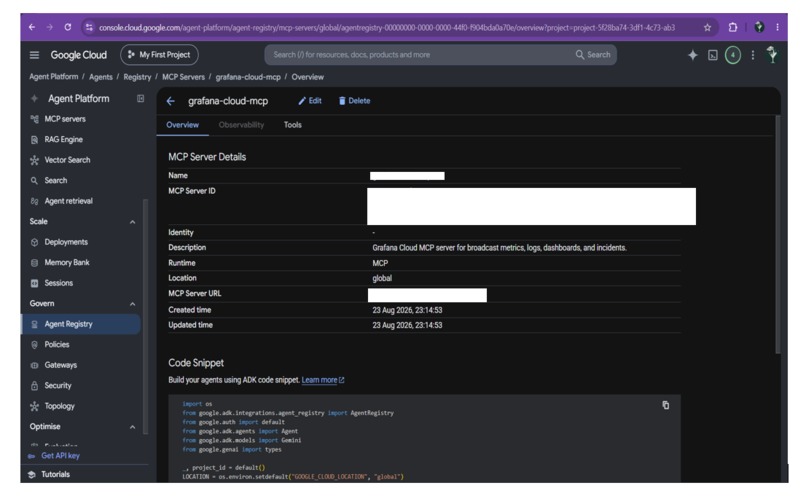Open Topology in sidebar
Image resolution: width=806 pixels, height=504 pixels.
59,406
